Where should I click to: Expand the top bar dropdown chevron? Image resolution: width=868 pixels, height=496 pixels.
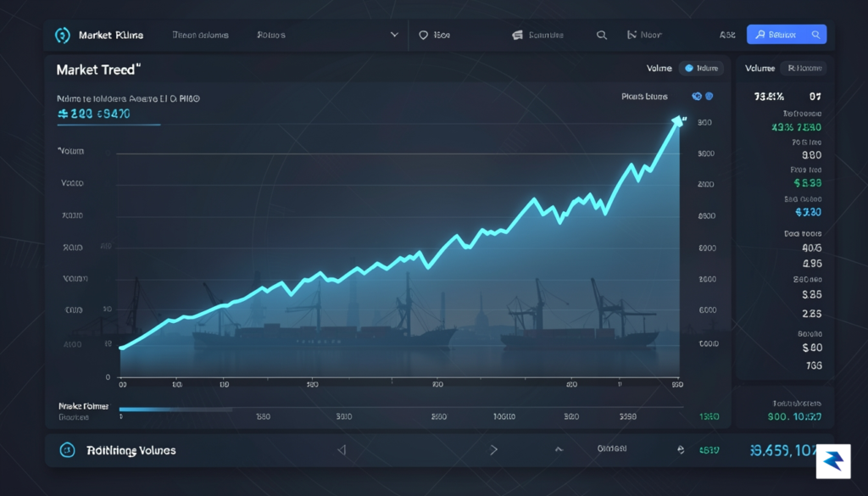(394, 34)
